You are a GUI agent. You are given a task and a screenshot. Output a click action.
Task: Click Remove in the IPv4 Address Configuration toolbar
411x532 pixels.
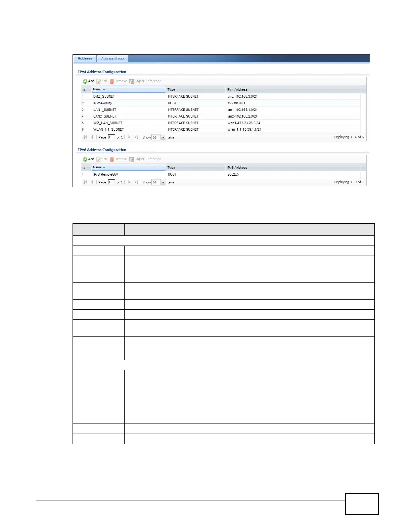[118, 81]
